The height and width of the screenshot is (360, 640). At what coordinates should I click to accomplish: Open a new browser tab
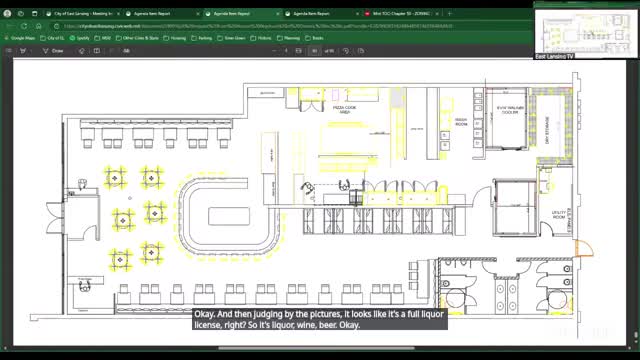tap(450, 13)
